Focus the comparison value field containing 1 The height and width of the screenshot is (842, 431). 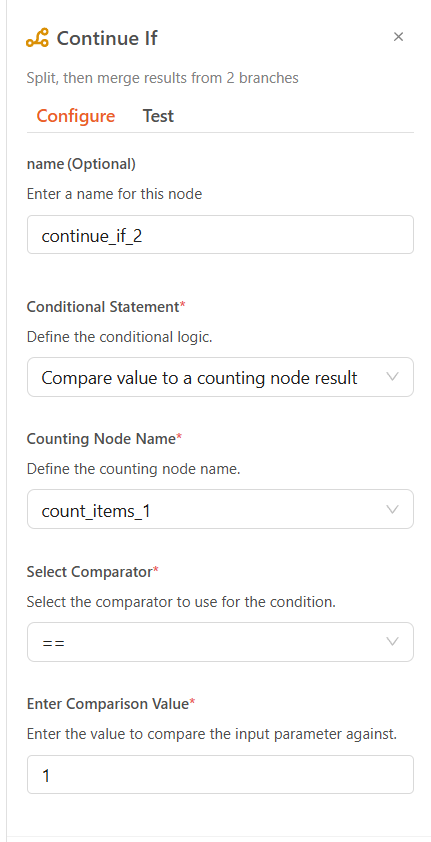point(221,774)
